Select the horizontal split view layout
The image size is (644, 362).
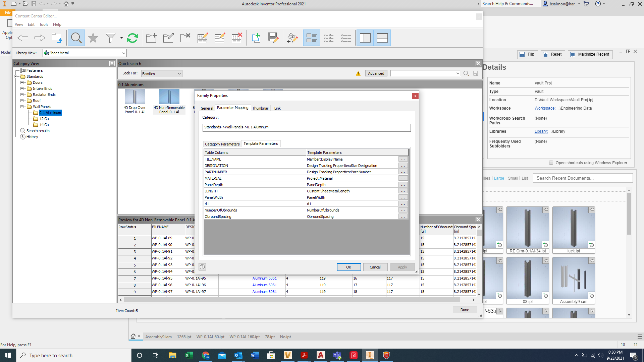pos(382,38)
